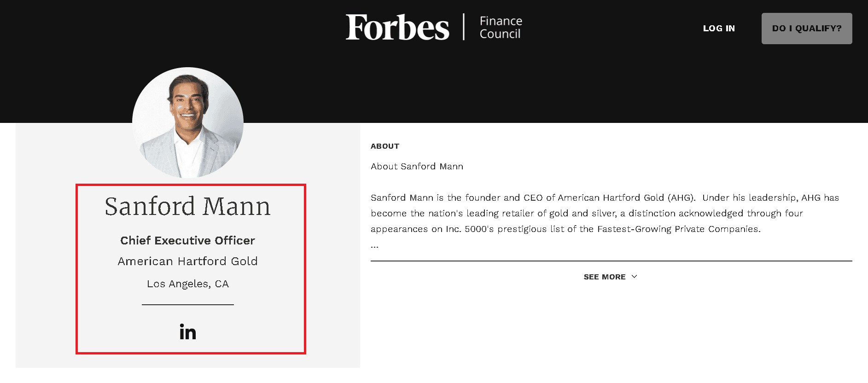Open Sanford Mann's LinkedIn profile
The height and width of the screenshot is (383, 868).
click(x=187, y=332)
